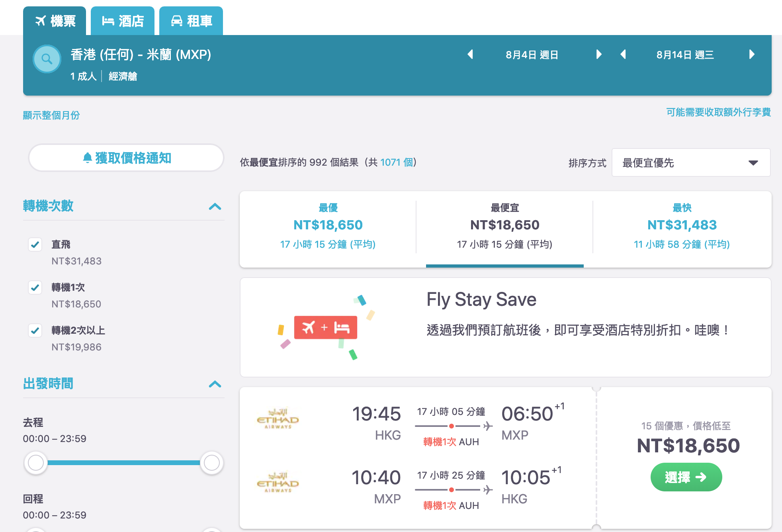Go to next return date arrow

[x=751, y=55]
